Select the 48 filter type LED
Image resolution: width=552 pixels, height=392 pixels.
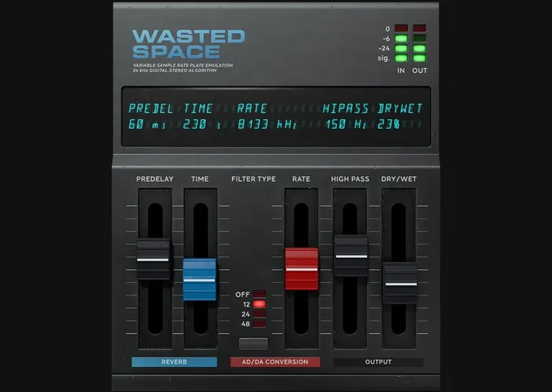(260, 324)
